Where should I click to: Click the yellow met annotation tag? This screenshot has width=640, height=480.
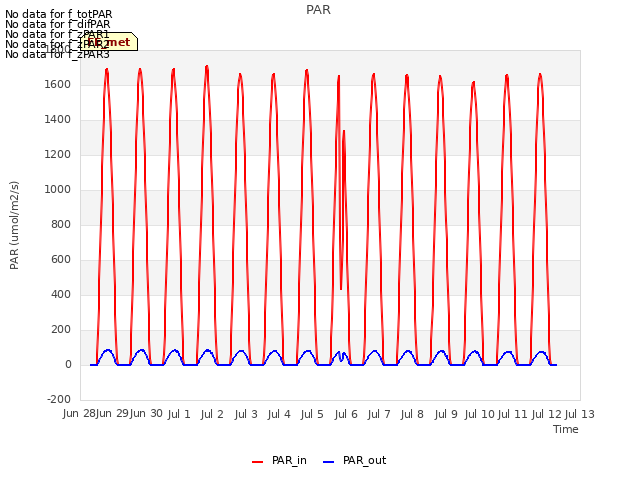click(x=109, y=42)
